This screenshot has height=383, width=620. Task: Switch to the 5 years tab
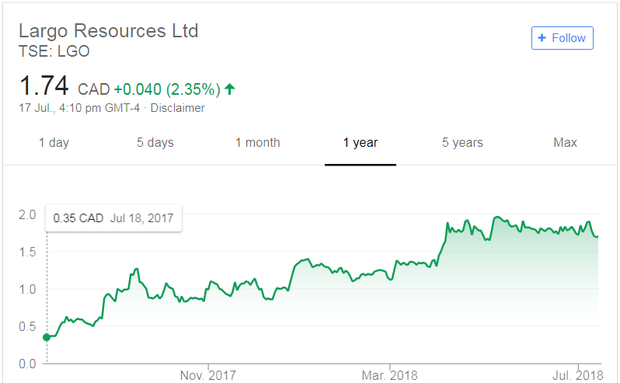[x=462, y=143]
